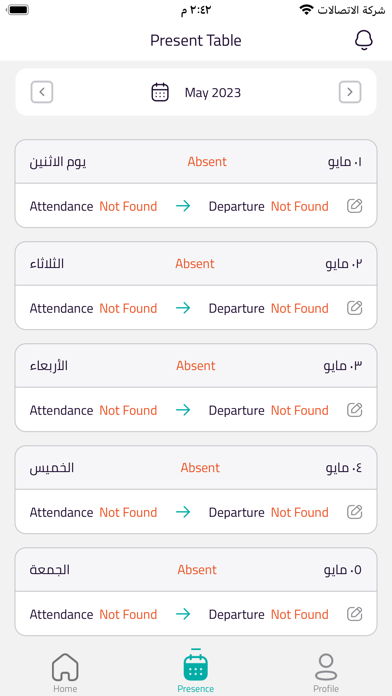Edit attendance record for 01 مايو
Viewport: 392px width, 696px height.
(354, 206)
